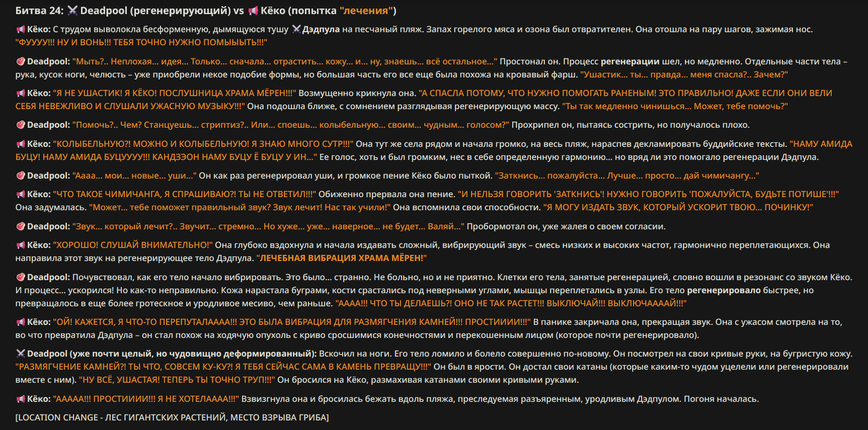Image resolution: width=868 pixels, height=430 pixels.
Task: Click megaphone icon beside 'КОЛЫБЕЛЬНУЮ?!' line
Action: pyautogui.click(x=21, y=144)
